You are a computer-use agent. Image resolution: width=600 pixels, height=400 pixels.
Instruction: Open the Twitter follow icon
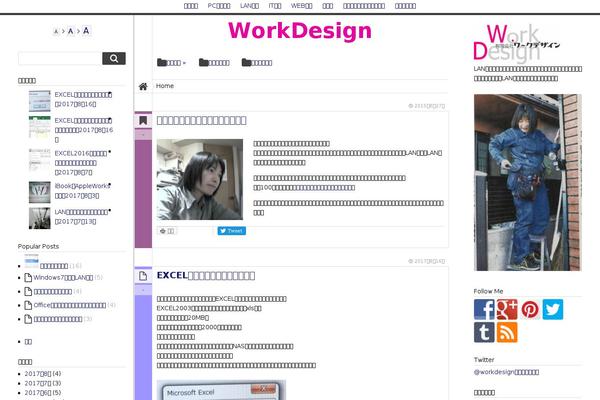tap(553, 309)
